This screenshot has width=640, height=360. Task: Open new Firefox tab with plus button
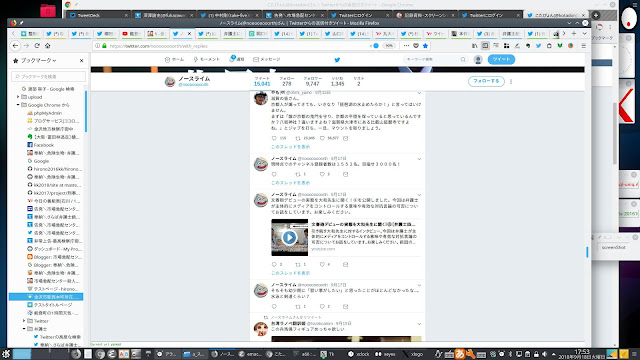click(x=574, y=33)
